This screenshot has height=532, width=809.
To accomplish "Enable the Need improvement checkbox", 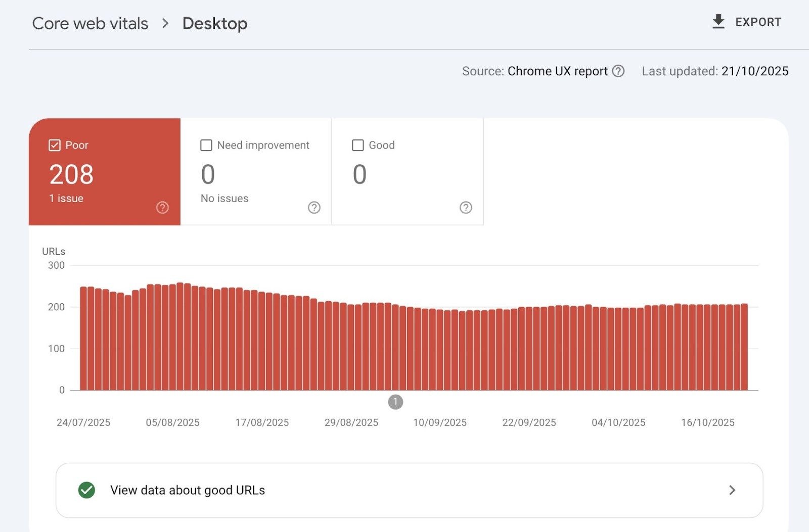I will click(x=205, y=145).
